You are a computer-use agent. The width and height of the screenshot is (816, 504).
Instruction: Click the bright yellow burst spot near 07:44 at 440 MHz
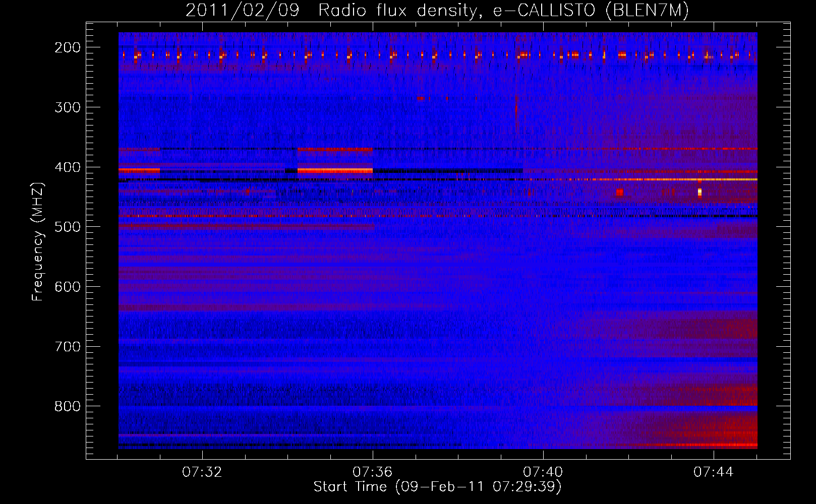tap(700, 192)
